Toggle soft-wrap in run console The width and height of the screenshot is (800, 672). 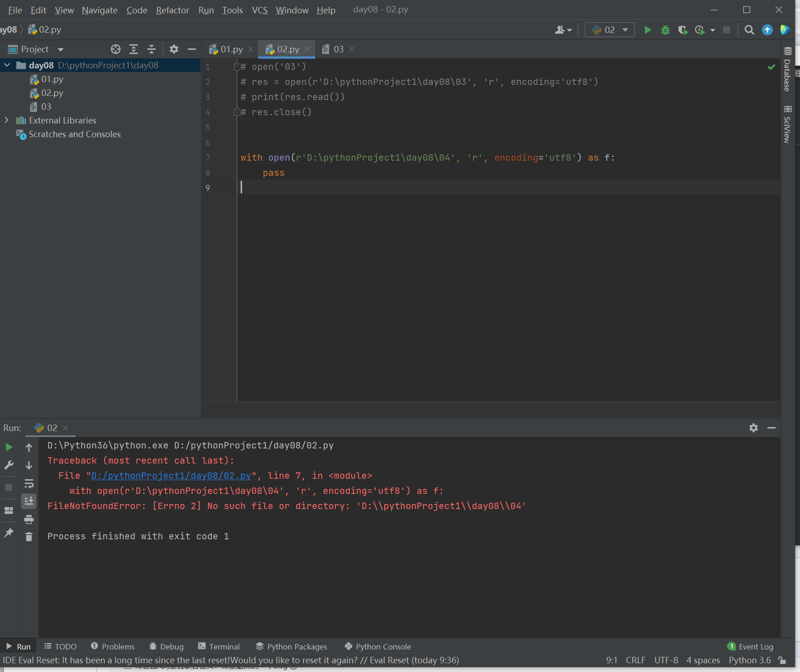click(29, 483)
